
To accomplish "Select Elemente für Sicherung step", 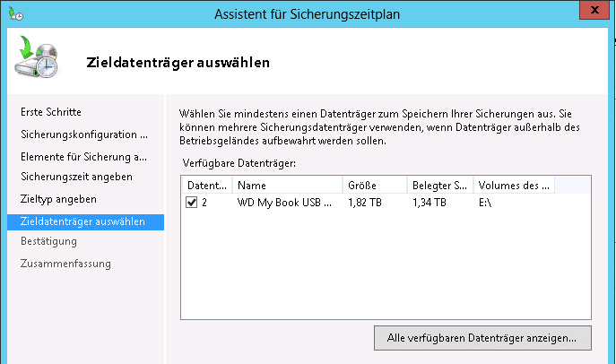I will [x=83, y=157].
